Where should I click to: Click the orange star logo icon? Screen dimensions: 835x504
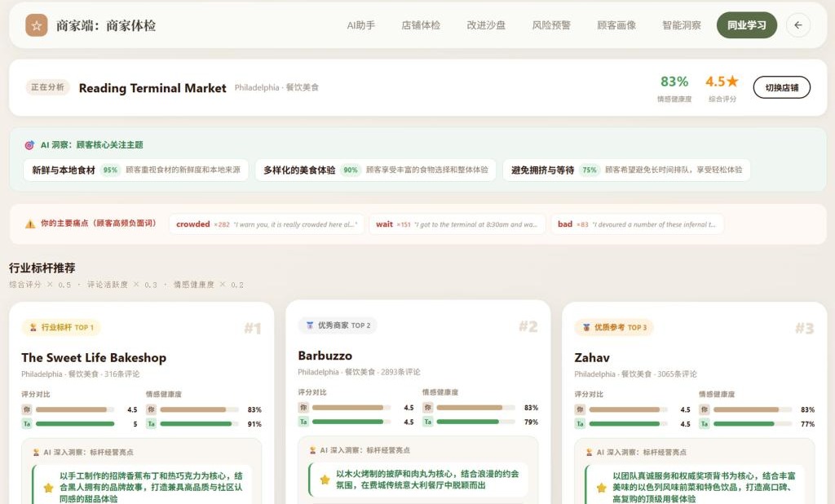click(36, 25)
